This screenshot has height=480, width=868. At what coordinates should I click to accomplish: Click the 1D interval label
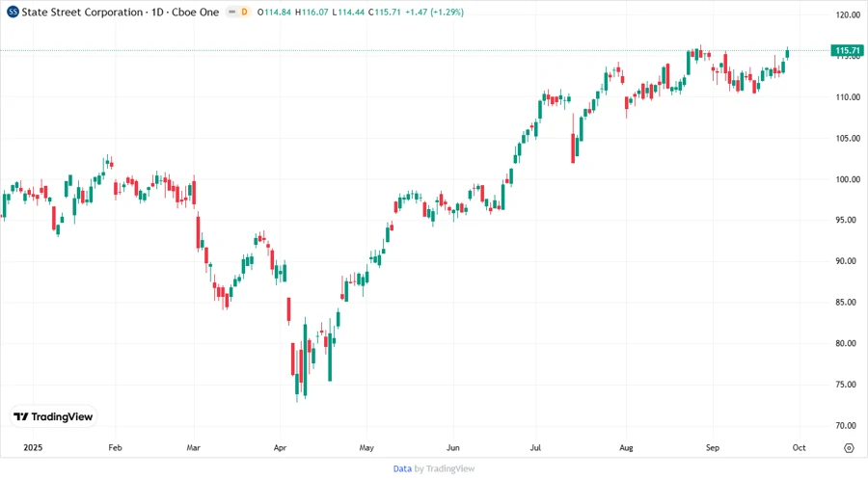point(157,12)
